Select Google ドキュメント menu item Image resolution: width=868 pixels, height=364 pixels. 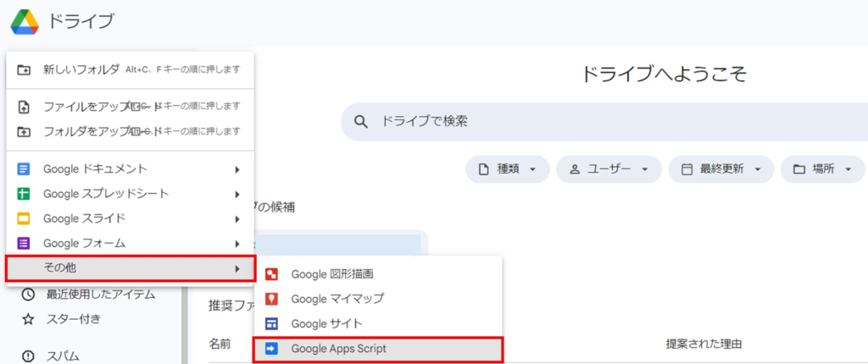(130, 168)
